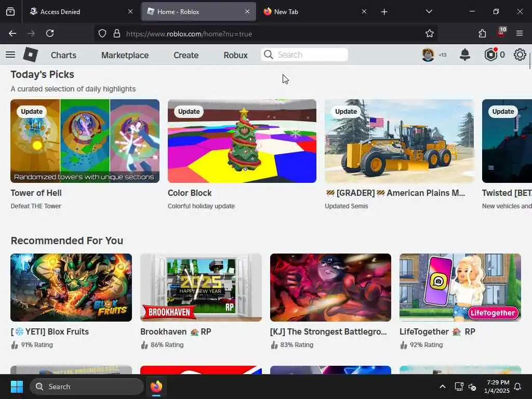Close the Home - Roblox tab

(247, 11)
